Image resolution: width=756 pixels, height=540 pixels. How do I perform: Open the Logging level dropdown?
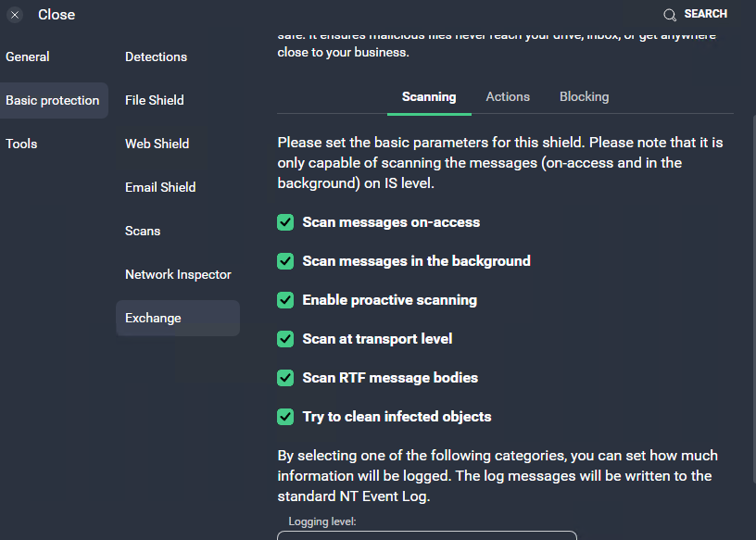pos(427,535)
